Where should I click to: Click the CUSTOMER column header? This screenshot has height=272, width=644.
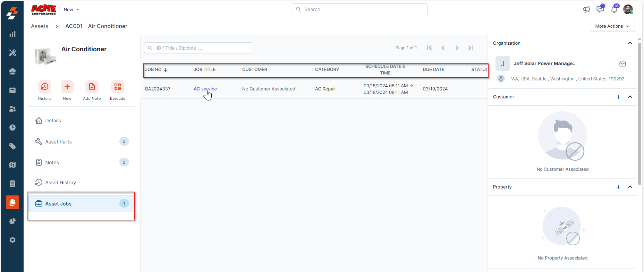[x=255, y=70]
